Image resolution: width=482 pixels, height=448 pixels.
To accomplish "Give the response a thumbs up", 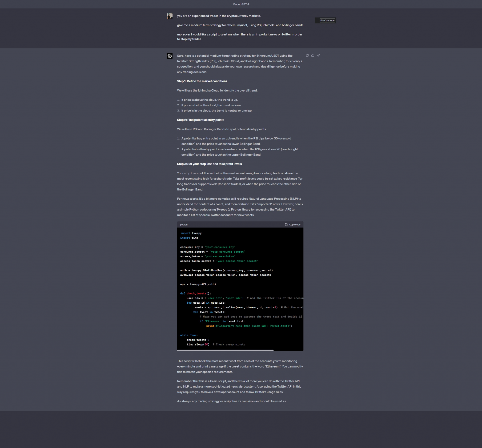I will tap(313, 55).
